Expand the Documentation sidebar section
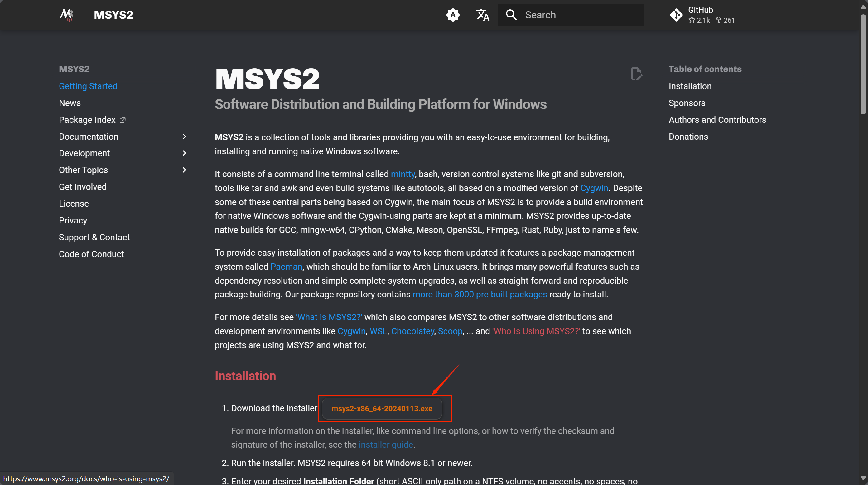Viewport: 868px width, 485px height. [x=184, y=137]
